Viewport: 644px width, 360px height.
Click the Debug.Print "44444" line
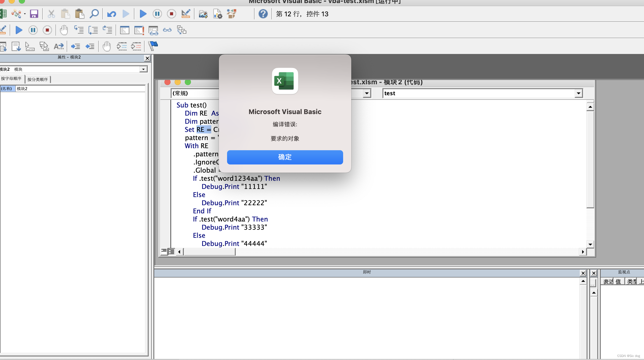(234, 243)
